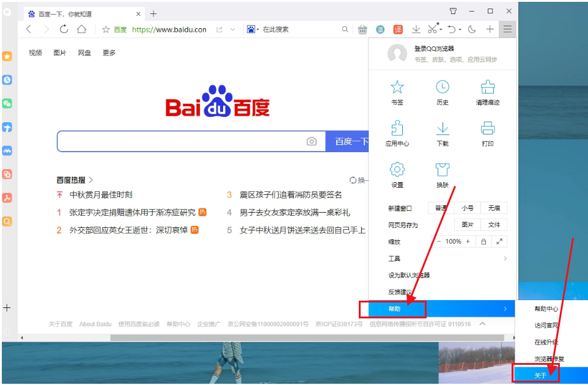Open a normal (普通) new window
This screenshot has height=385, width=588.
click(x=441, y=208)
